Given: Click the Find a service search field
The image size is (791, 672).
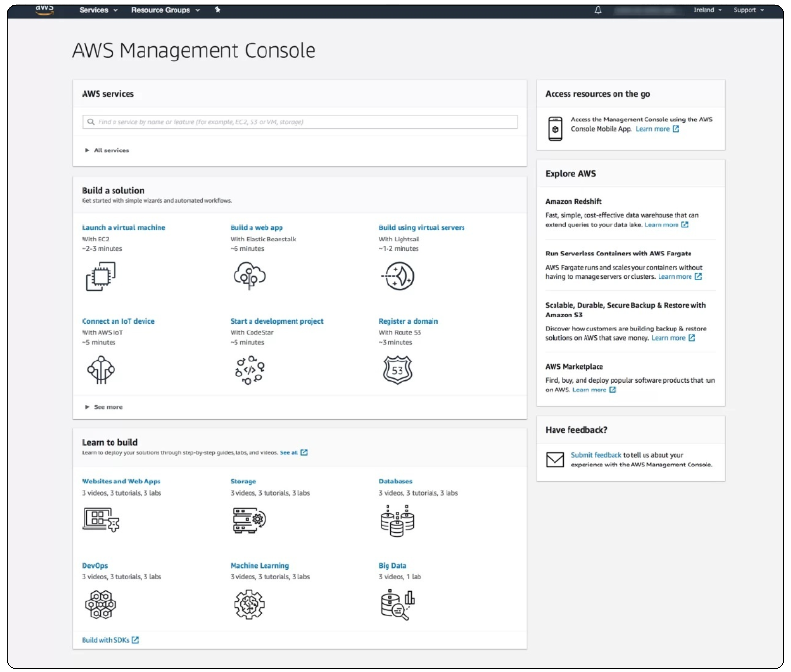Looking at the screenshot, I should 300,122.
